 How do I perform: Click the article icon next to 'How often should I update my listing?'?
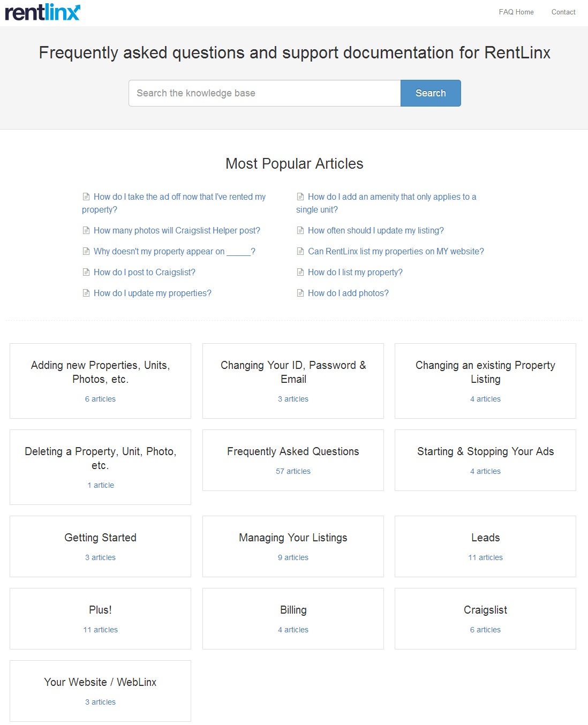(x=300, y=230)
